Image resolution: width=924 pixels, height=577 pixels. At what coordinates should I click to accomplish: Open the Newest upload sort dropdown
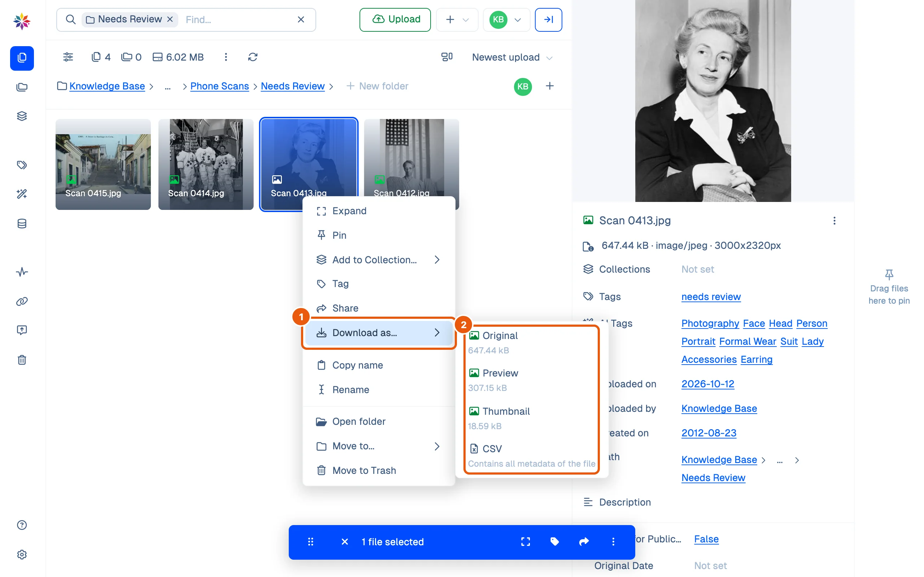click(x=512, y=57)
